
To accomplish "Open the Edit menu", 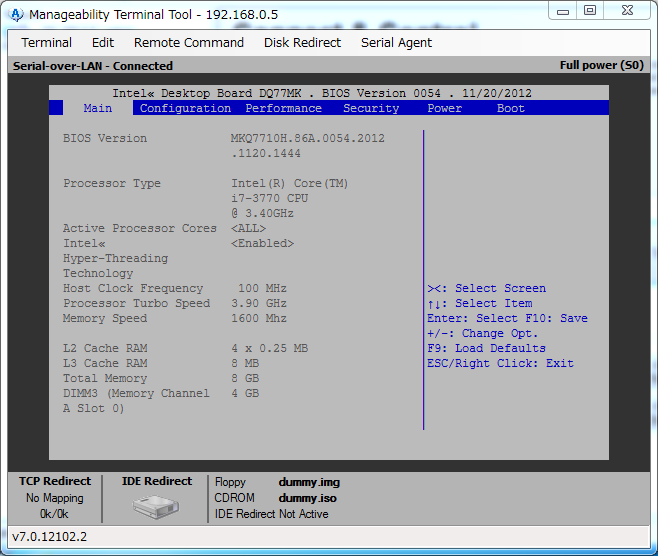I will (x=103, y=43).
